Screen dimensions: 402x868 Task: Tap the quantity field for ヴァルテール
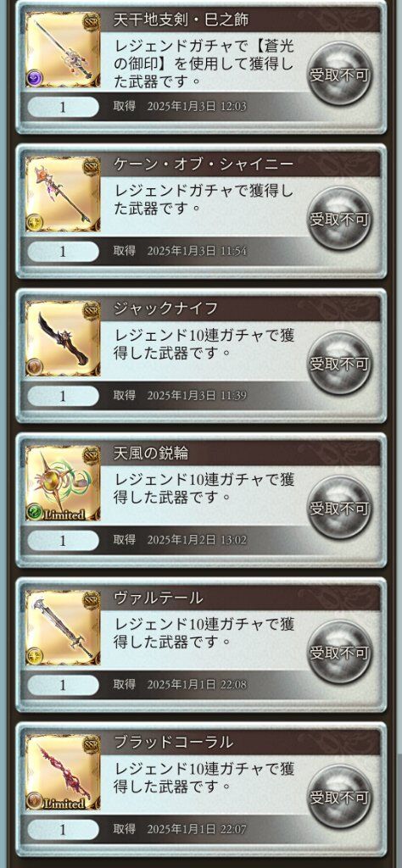click(63, 685)
